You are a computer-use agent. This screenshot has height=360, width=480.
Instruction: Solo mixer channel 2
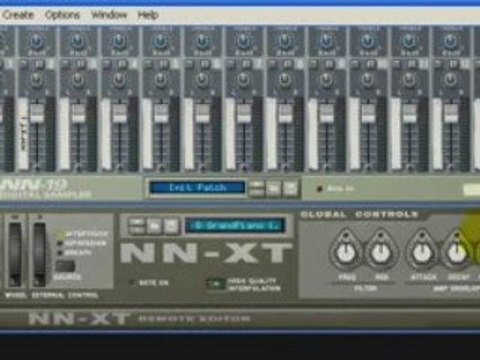[39, 64]
